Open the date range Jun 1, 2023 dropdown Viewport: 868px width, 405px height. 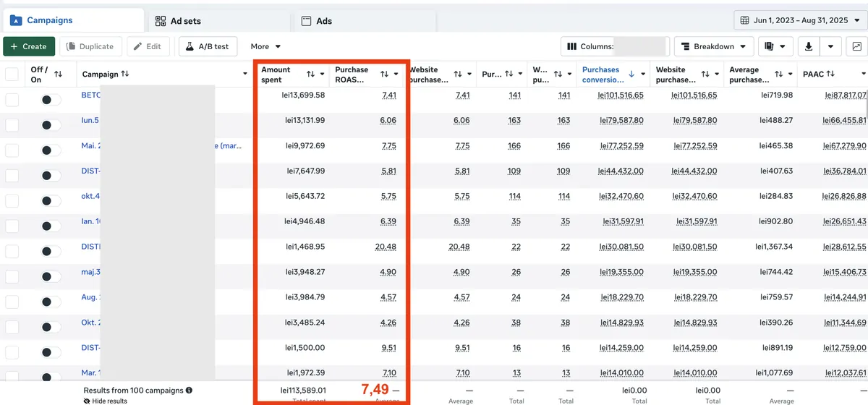[800, 20]
